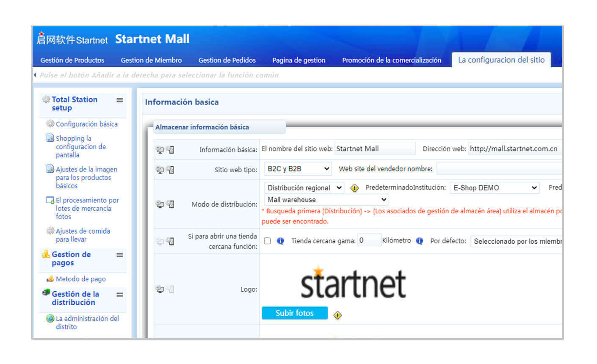Click the yellow warning icon beside Distribución regional
Image resolution: width=597 pixels, height=364 pixels.
pyautogui.click(x=354, y=188)
